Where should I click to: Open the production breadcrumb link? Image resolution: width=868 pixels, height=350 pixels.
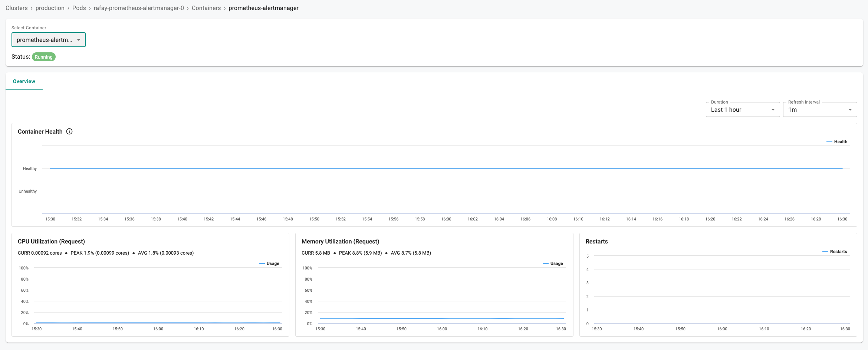(50, 8)
